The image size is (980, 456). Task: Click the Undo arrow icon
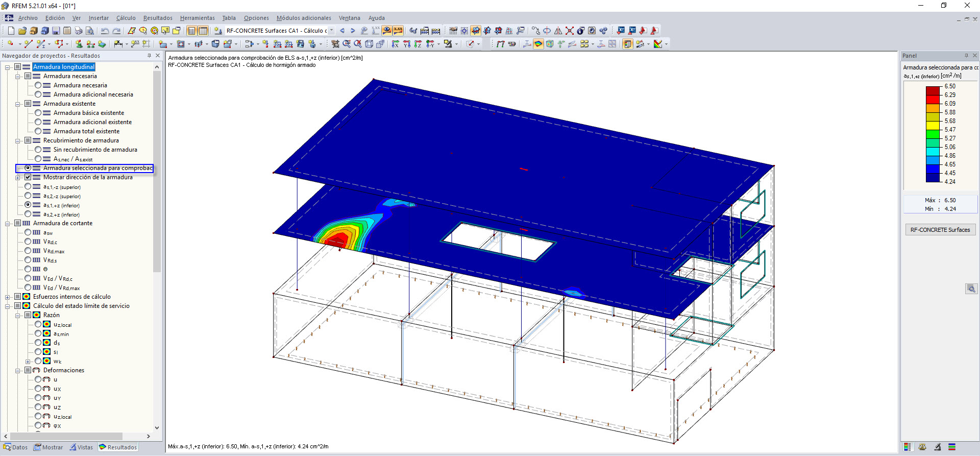point(105,31)
